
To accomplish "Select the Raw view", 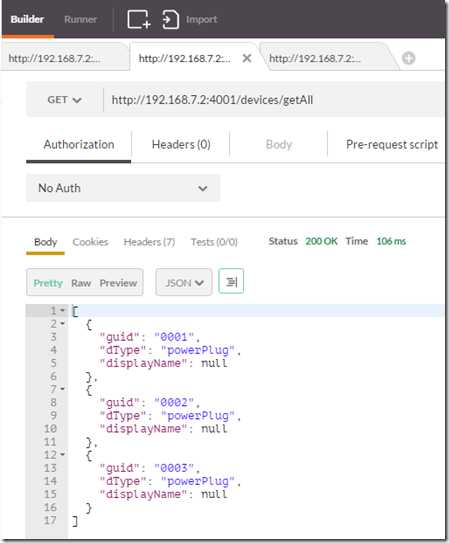I will coord(81,283).
